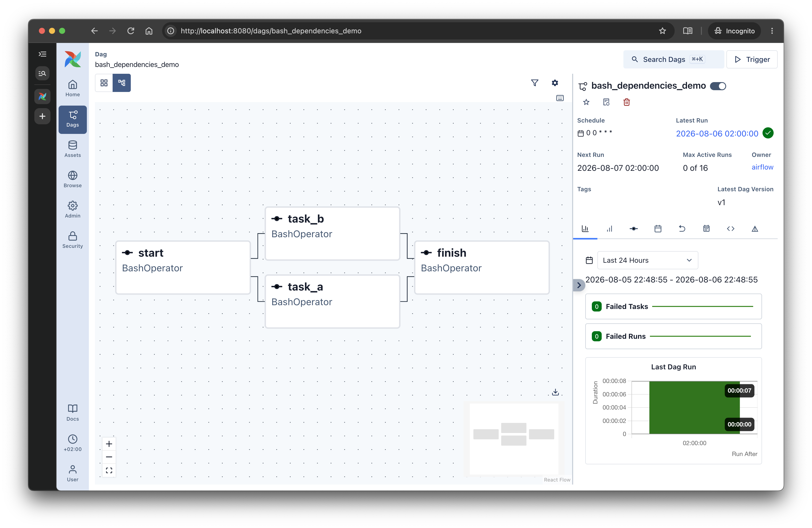The width and height of the screenshot is (812, 528).
Task: Open the latest run 2026-08-06 02:00:00 link
Action: [x=717, y=133]
